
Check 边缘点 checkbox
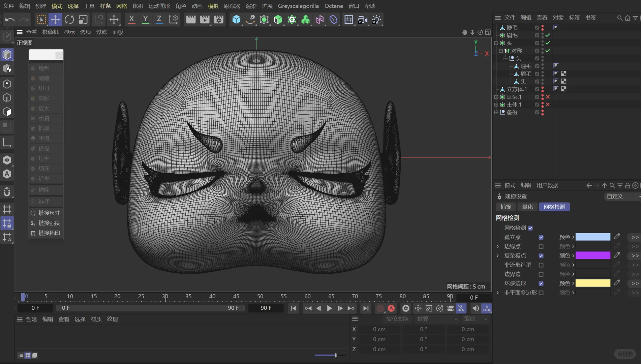(541, 247)
